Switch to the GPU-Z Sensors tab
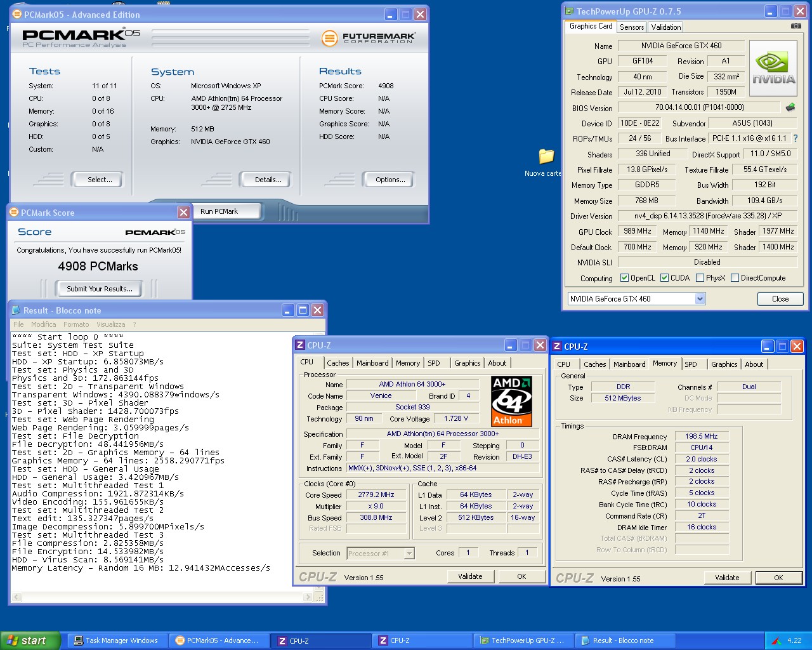This screenshot has width=812, height=650. (x=632, y=27)
